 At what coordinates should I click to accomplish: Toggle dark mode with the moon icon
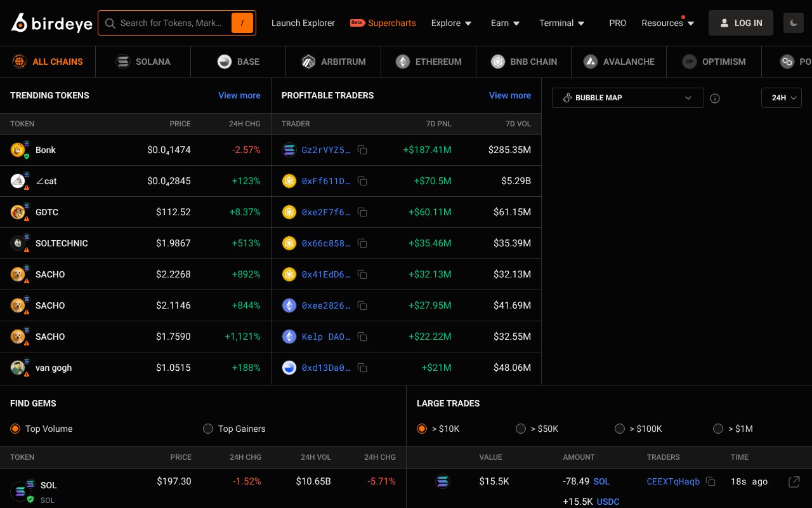click(793, 23)
